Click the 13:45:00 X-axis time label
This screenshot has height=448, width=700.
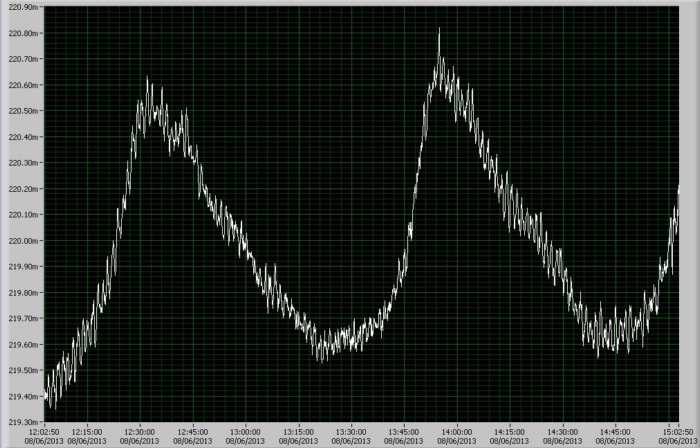(404, 432)
